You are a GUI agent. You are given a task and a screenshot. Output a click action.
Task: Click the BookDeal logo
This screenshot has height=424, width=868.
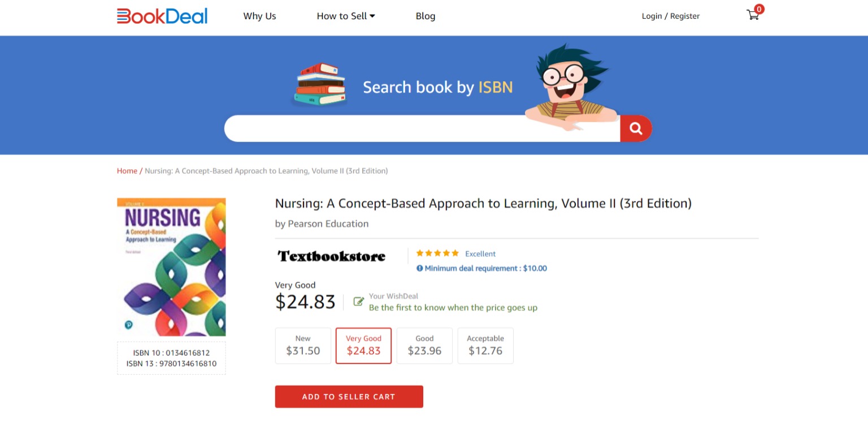coord(162,16)
